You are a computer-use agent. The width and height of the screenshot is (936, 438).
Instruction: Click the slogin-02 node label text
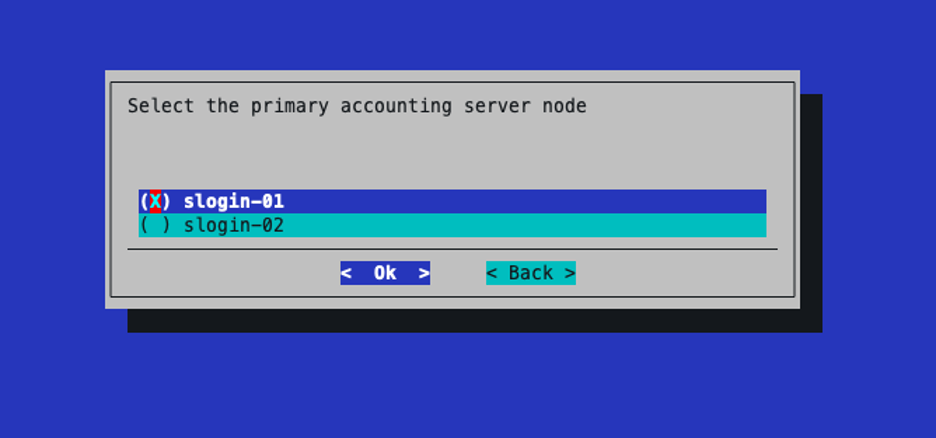tap(233, 226)
